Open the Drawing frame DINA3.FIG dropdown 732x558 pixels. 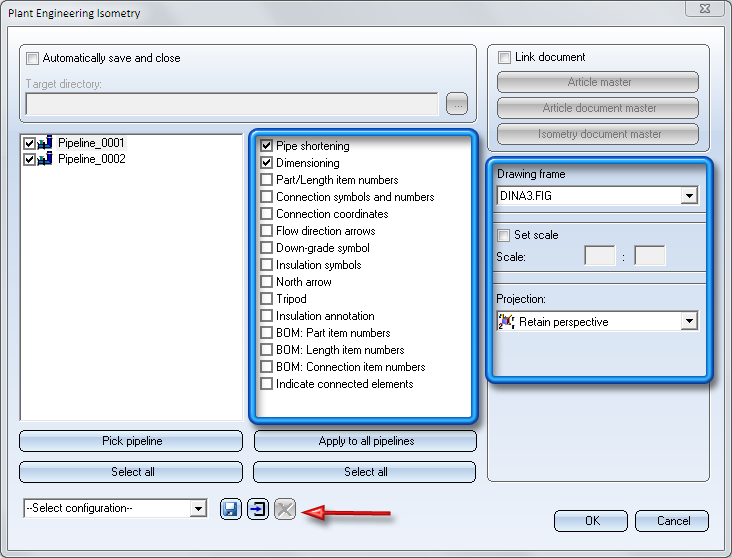point(689,196)
